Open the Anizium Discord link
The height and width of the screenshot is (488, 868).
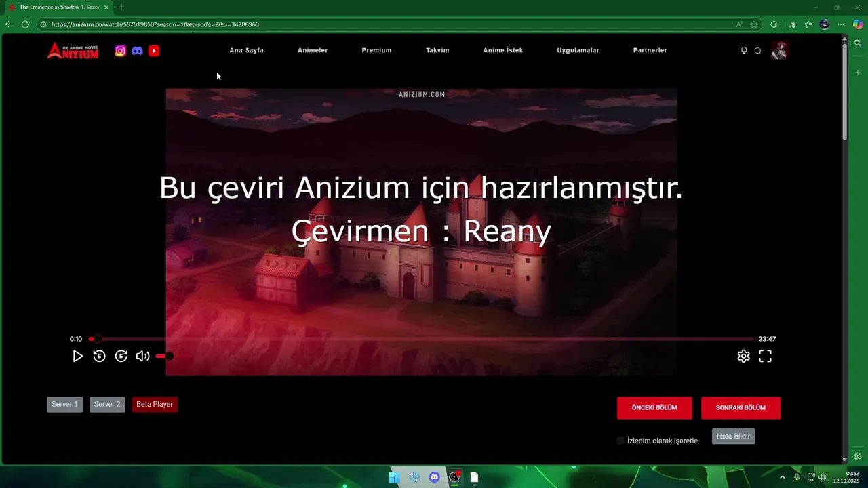pyautogui.click(x=137, y=51)
